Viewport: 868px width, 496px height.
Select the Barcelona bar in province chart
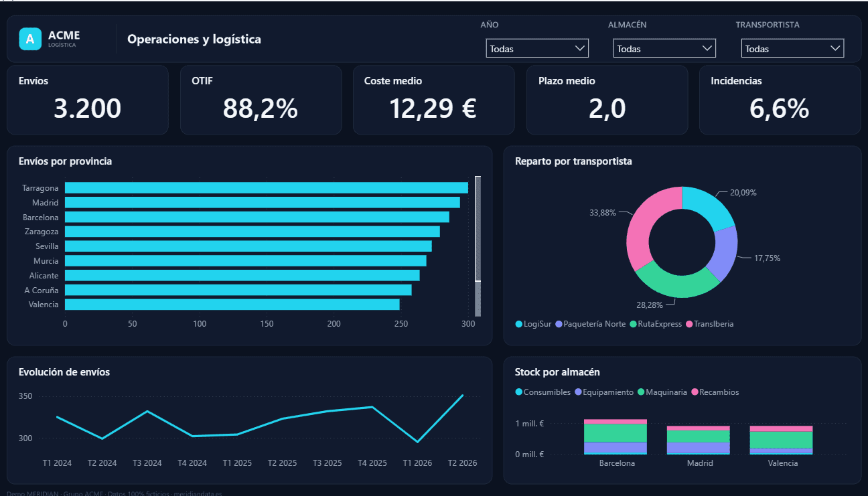[257, 217]
